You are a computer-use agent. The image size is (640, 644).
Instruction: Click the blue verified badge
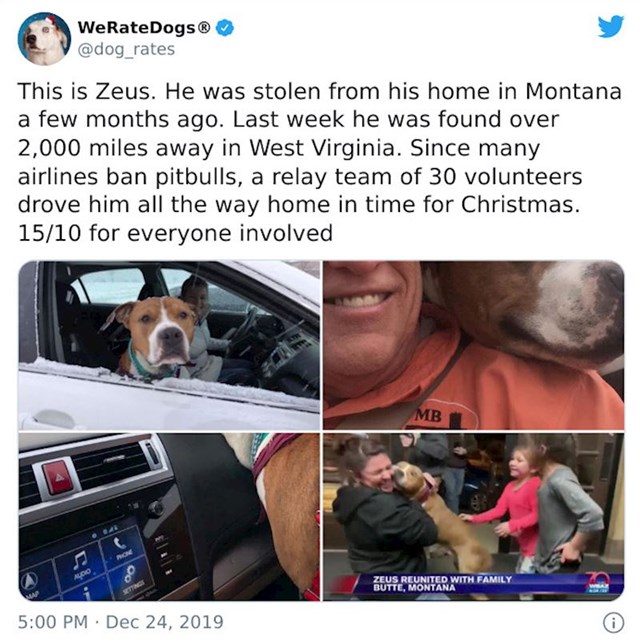[225, 28]
